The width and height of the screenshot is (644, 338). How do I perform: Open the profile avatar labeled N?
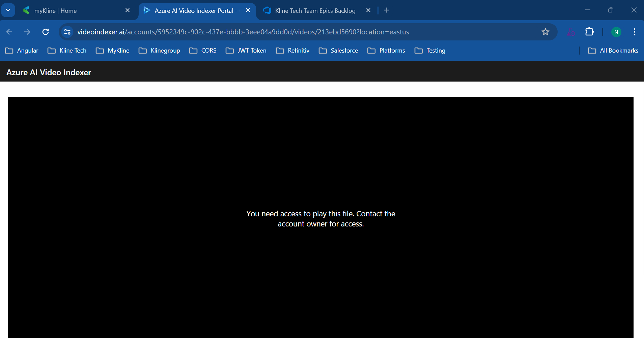(x=616, y=32)
